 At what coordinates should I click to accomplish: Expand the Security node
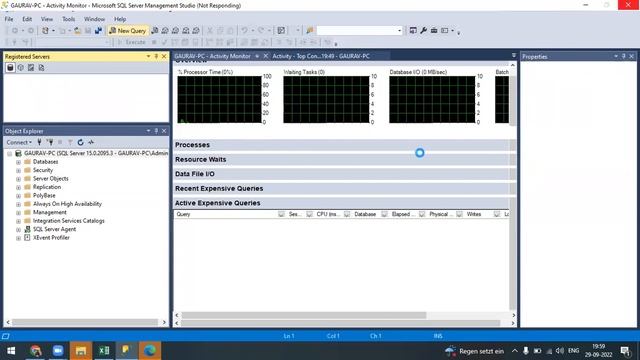pos(18,171)
